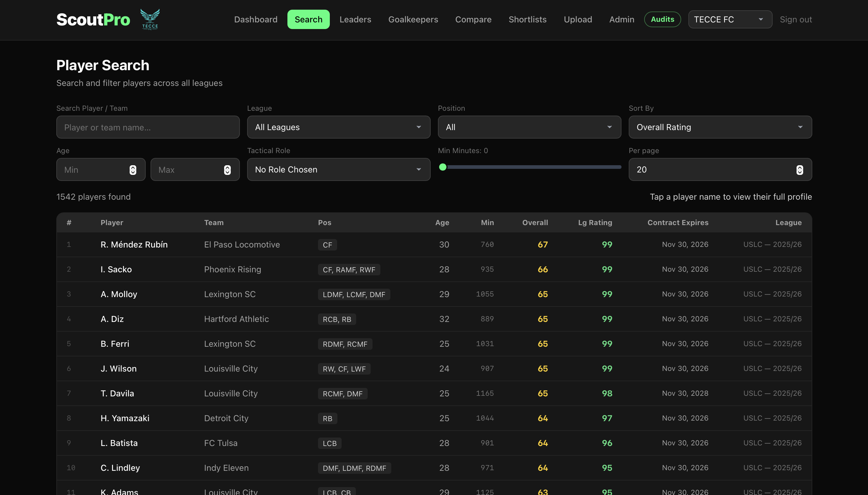The height and width of the screenshot is (495, 868).
Task: Open the Position dropdown set to All
Action: pyautogui.click(x=529, y=127)
